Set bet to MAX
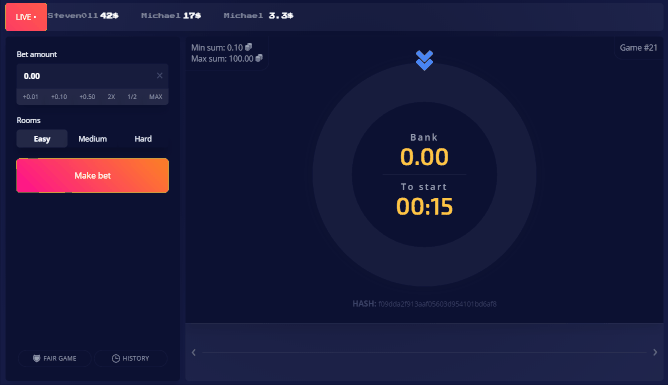The image size is (668, 385). (x=155, y=97)
